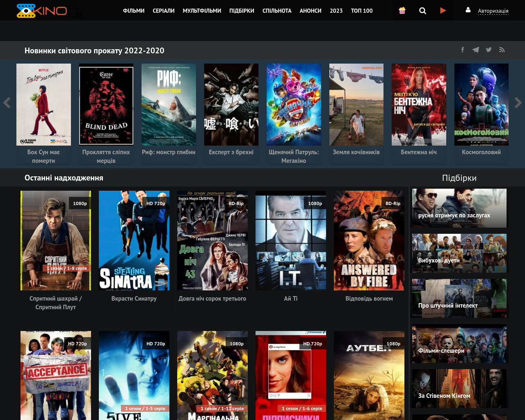Screen dimensions: 525x420
Task: Click 1 сезон / 1-6 серія badge
Action: point(301,409)
